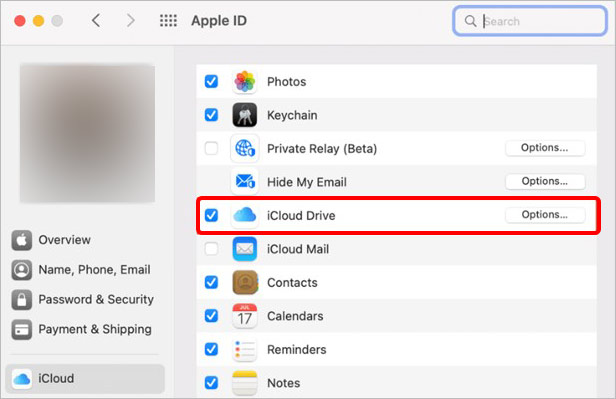This screenshot has height=399, width=616.
Task: Click the iCloud Drive label text
Action: (x=301, y=216)
